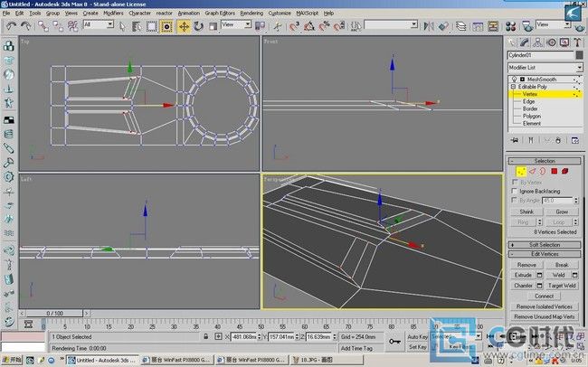
Task: Click the Cylinder01 object color swatch
Action: tap(579, 55)
